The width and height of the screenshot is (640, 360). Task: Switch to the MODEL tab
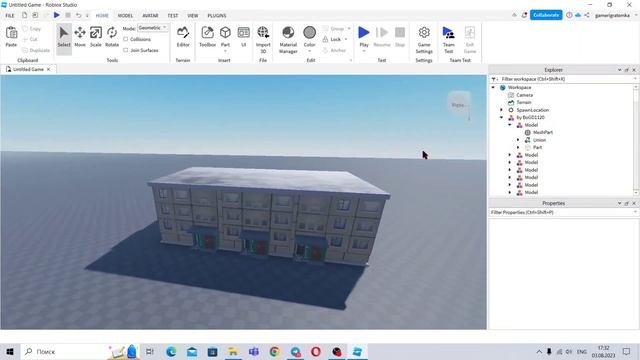[125, 16]
